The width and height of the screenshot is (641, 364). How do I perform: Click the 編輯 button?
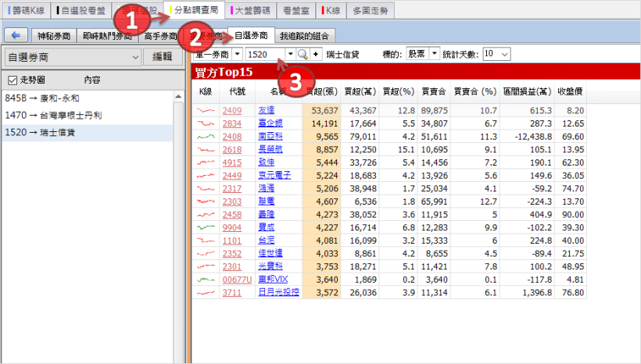click(x=163, y=57)
